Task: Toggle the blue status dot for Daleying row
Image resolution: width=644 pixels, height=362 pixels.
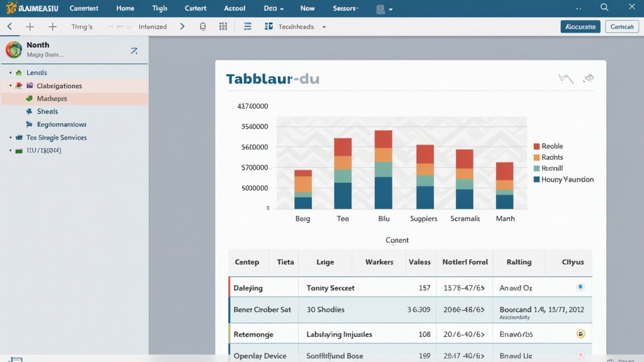Action: click(580, 287)
